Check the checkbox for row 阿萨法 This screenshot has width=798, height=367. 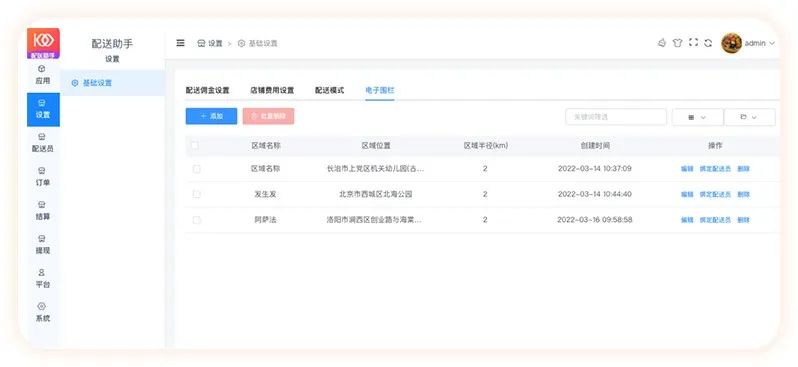196,220
